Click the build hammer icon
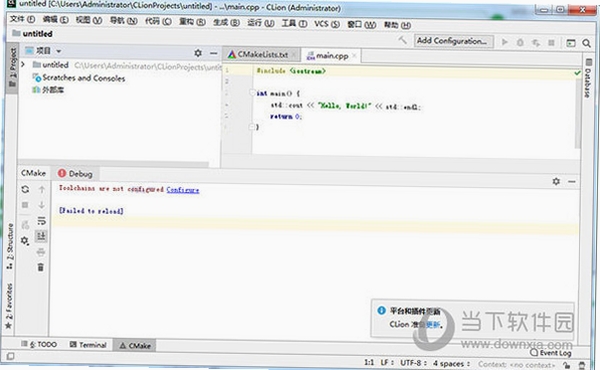Viewport: 600px width, 370px height. [403, 40]
